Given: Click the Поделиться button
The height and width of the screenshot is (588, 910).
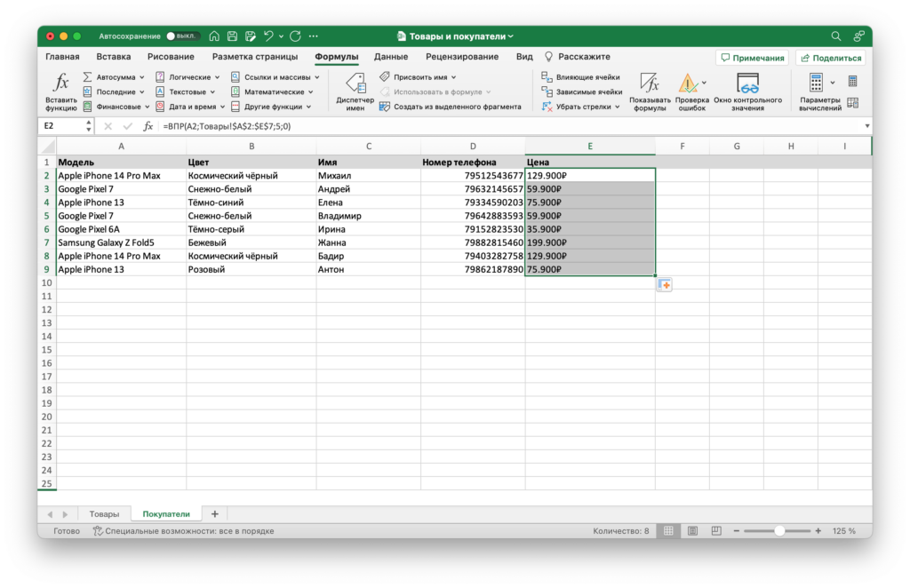Looking at the screenshot, I should 831,58.
